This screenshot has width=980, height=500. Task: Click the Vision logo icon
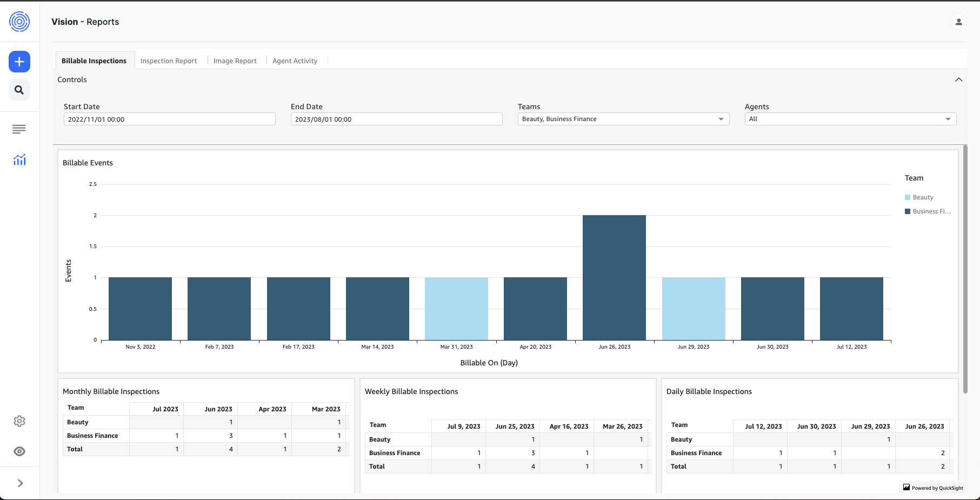point(19,22)
